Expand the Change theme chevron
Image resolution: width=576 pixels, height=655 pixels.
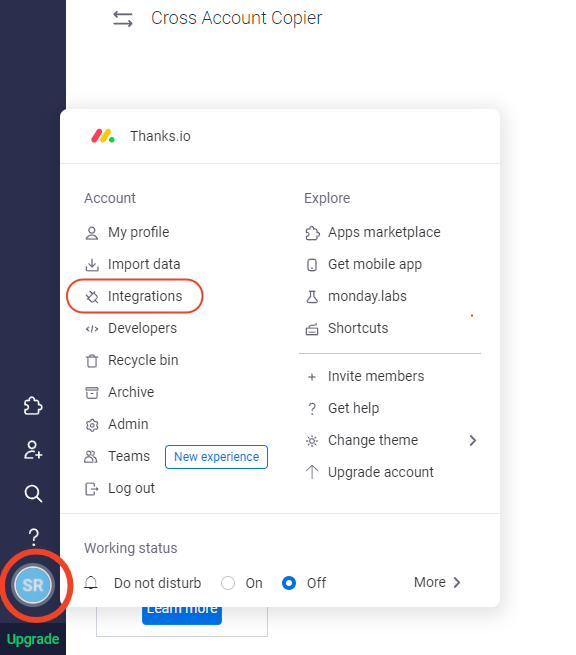(472, 440)
